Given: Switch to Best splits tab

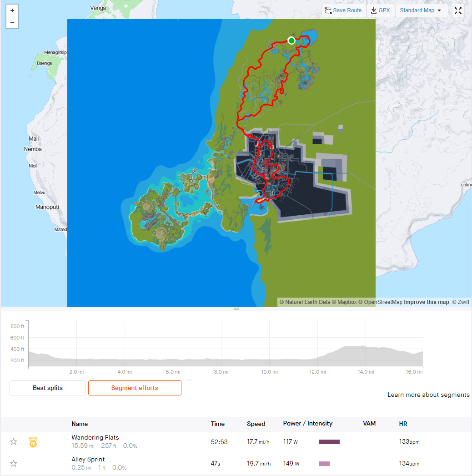Looking at the screenshot, I should coord(48,388).
